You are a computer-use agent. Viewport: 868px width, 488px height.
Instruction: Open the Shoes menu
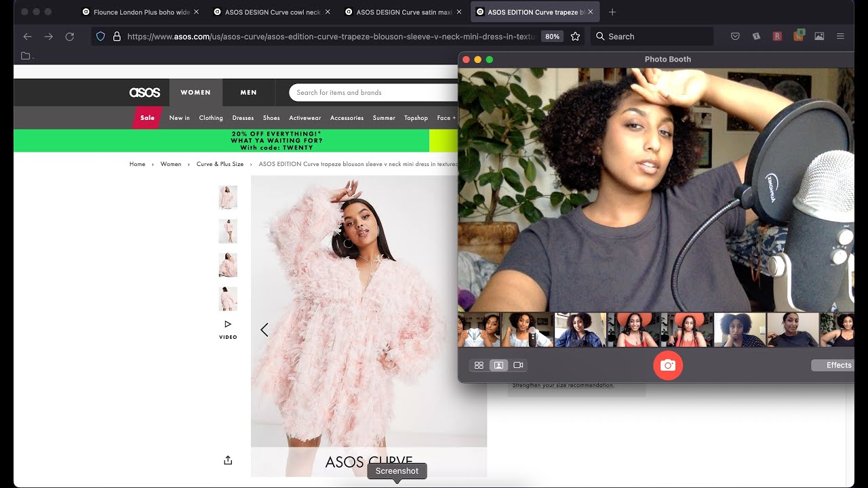tap(271, 118)
